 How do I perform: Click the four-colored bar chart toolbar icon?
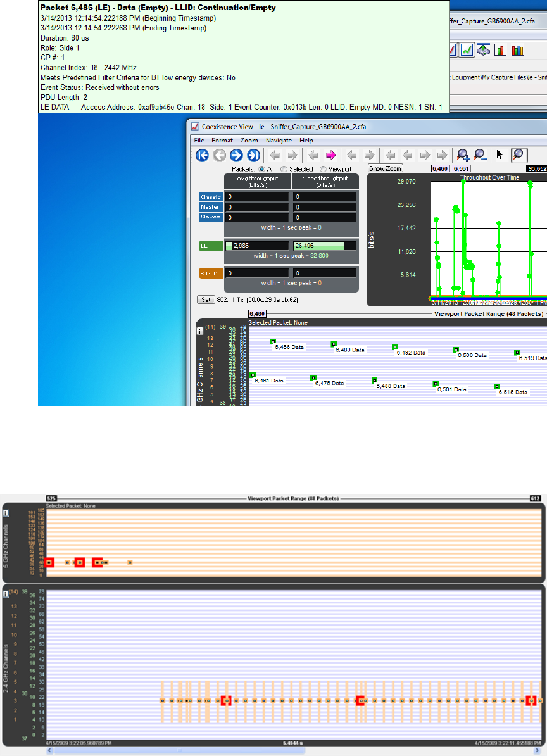(517, 49)
